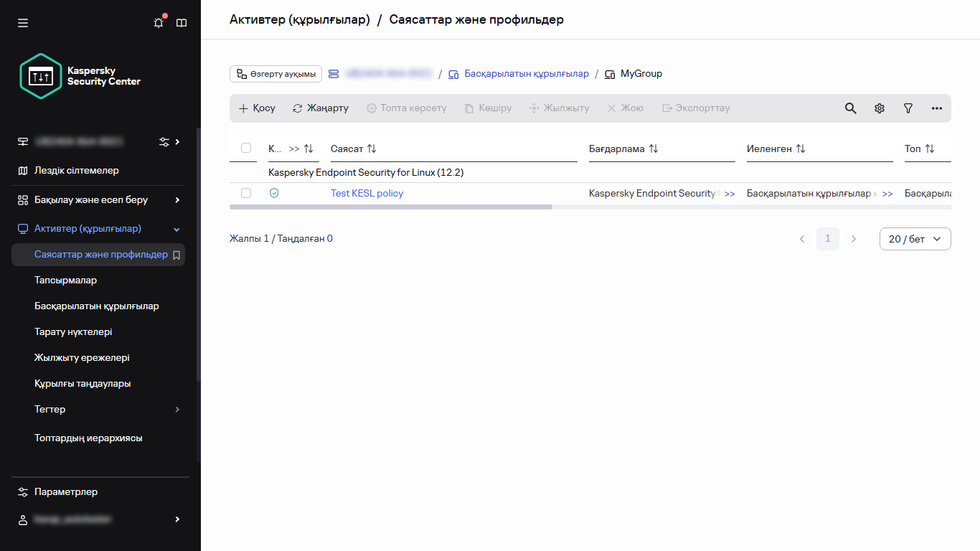The width and height of the screenshot is (980, 551).
Task: Go to Параметрлер in the sidebar
Action: point(65,492)
